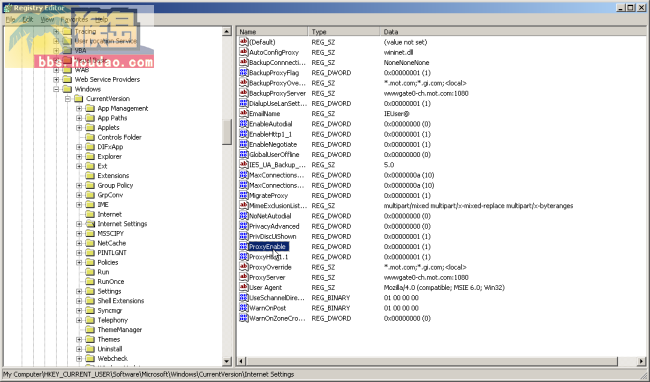Open the View menu
This screenshot has width=650, height=382.
pyautogui.click(x=47, y=19)
